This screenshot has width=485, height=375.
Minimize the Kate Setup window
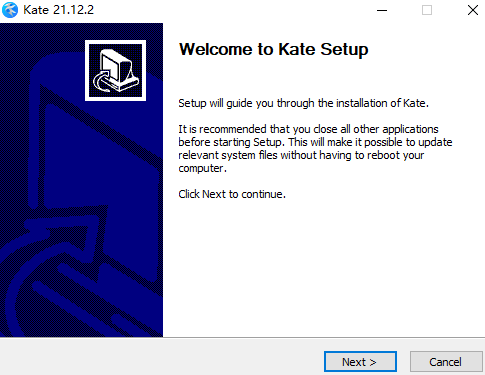tap(382, 10)
